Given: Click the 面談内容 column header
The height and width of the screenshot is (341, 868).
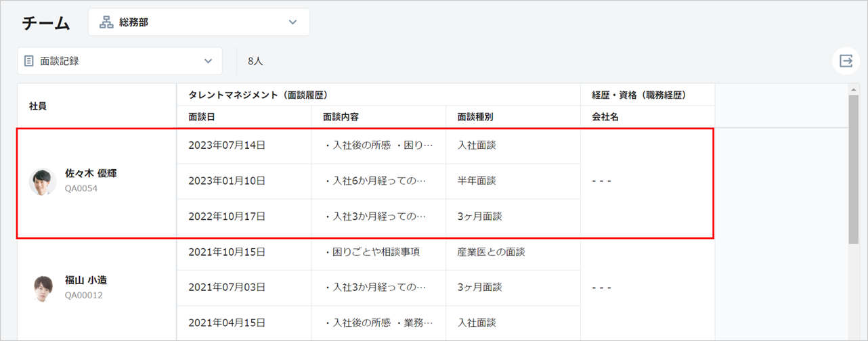Looking at the screenshot, I should click(341, 116).
